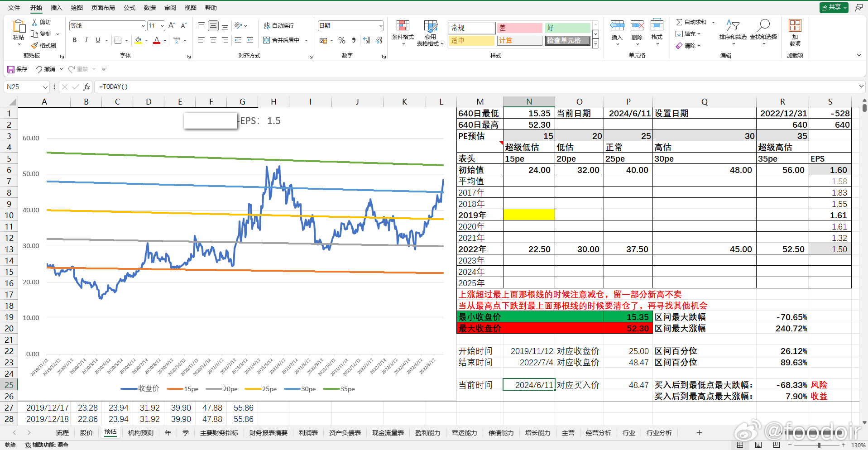The width and height of the screenshot is (868, 450).
Task: Click the Save disk icon
Action: (x=11, y=69)
